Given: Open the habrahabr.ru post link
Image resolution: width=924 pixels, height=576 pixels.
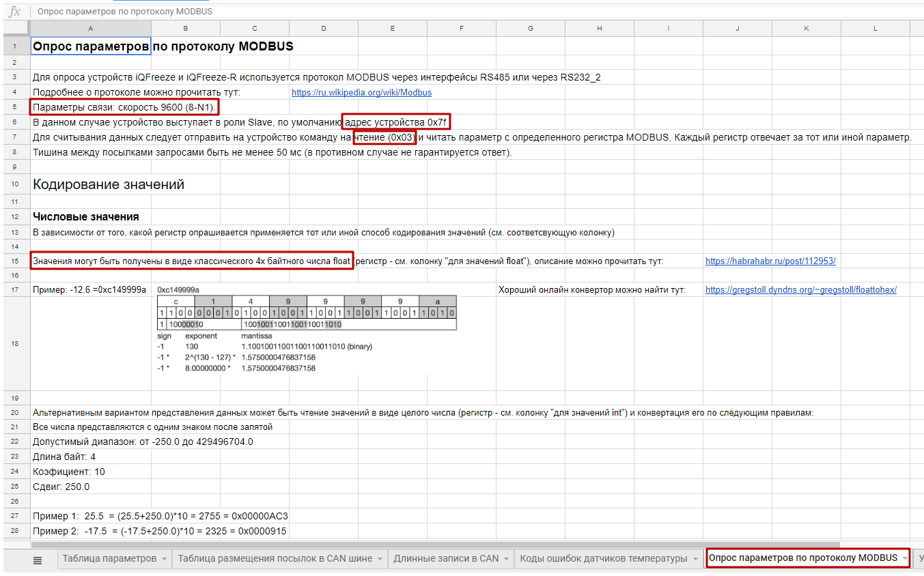Looking at the screenshot, I should click(x=770, y=261).
